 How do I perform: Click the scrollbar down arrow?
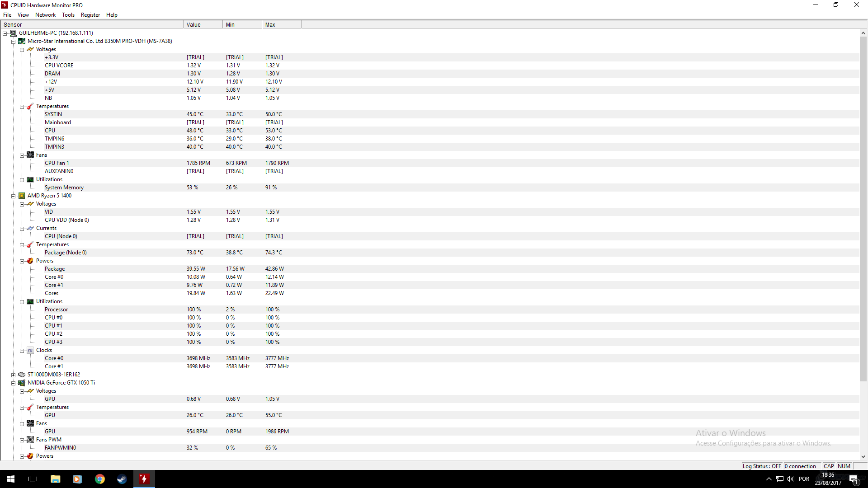click(x=863, y=456)
